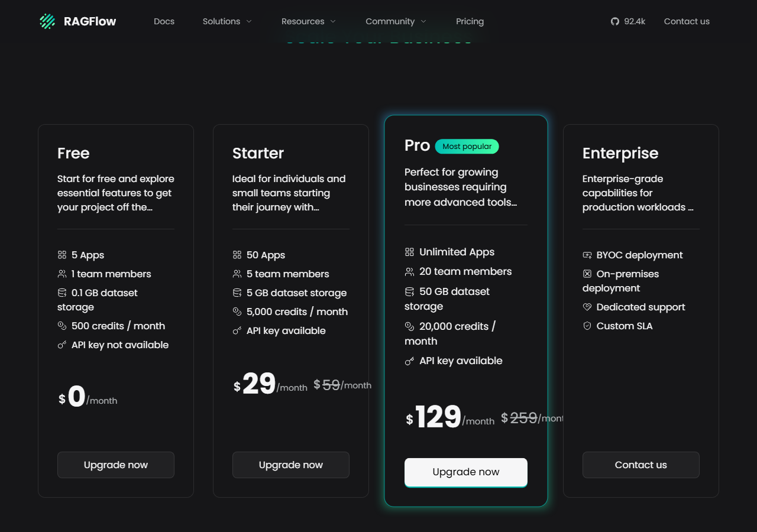Click team icon beside 20 team members
This screenshot has width=757, height=532.
(x=409, y=272)
